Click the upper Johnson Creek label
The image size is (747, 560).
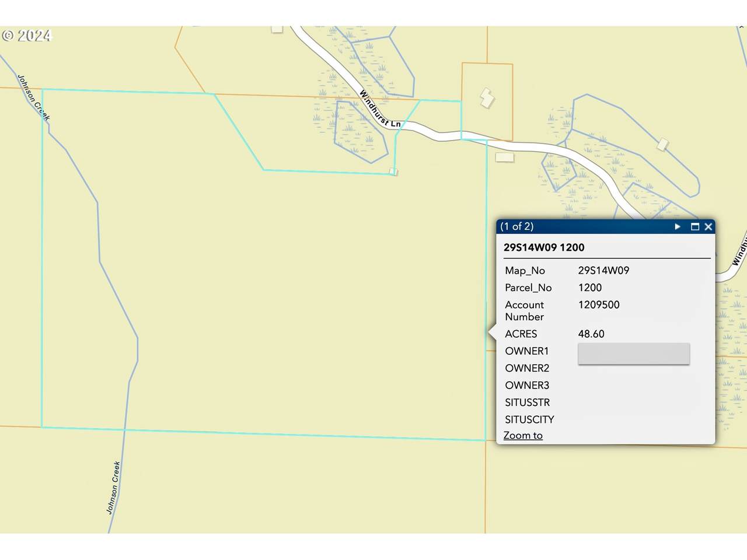(x=33, y=97)
